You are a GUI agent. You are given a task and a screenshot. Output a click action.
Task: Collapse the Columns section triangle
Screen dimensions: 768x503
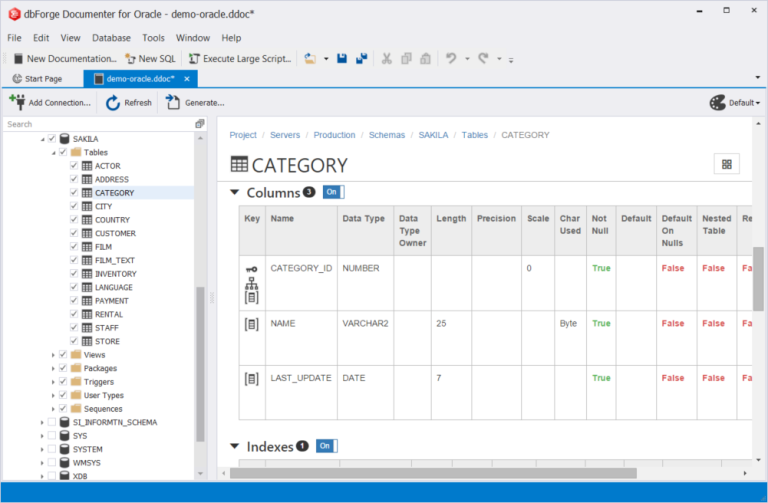[235, 192]
